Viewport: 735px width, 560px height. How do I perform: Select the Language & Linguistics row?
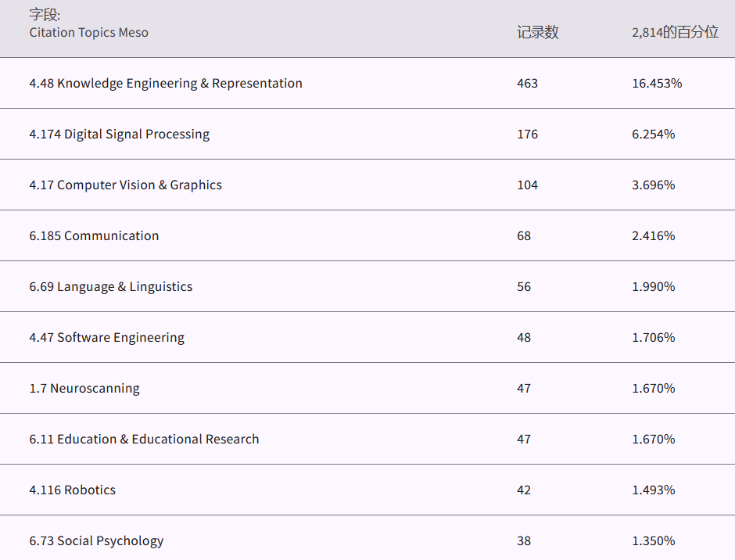111,286
